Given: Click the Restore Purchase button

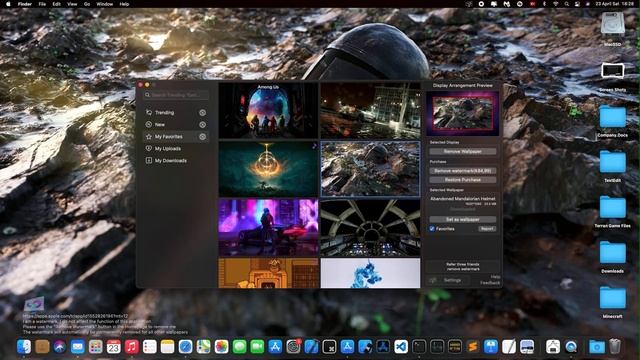Looking at the screenshot, I should pos(463,180).
